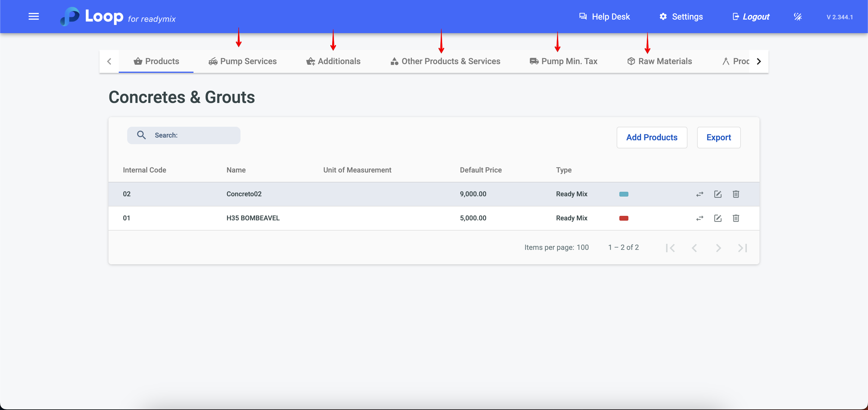This screenshot has height=410, width=868.
Task: Click the Add Products button
Action: 651,137
